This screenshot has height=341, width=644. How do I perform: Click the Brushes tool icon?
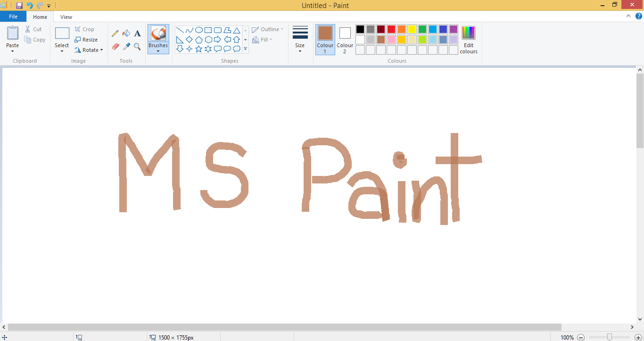(x=158, y=33)
